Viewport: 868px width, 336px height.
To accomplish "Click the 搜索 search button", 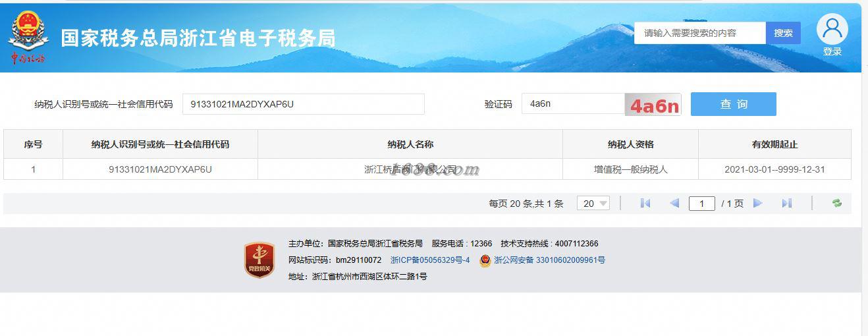I will 783,33.
